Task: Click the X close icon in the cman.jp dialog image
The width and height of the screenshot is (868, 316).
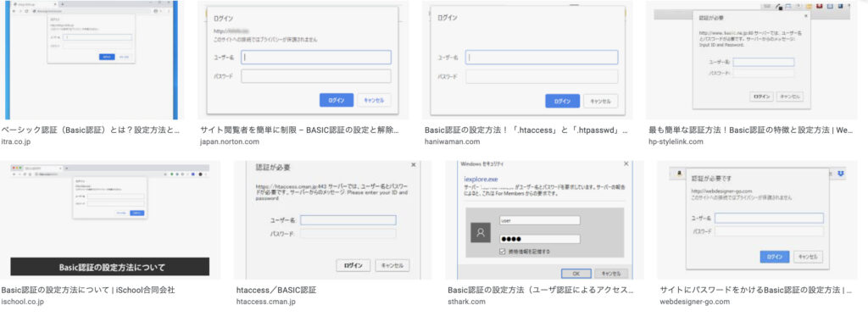Action: (x=414, y=165)
